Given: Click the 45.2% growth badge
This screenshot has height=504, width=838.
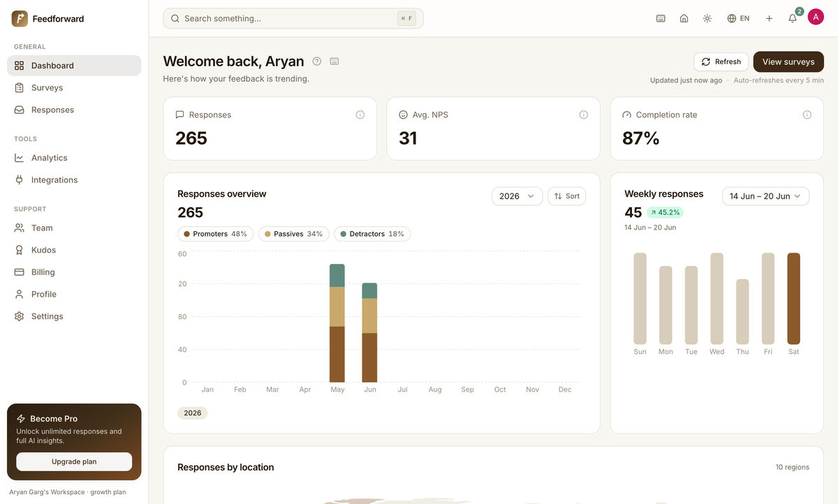Looking at the screenshot, I should [x=664, y=212].
